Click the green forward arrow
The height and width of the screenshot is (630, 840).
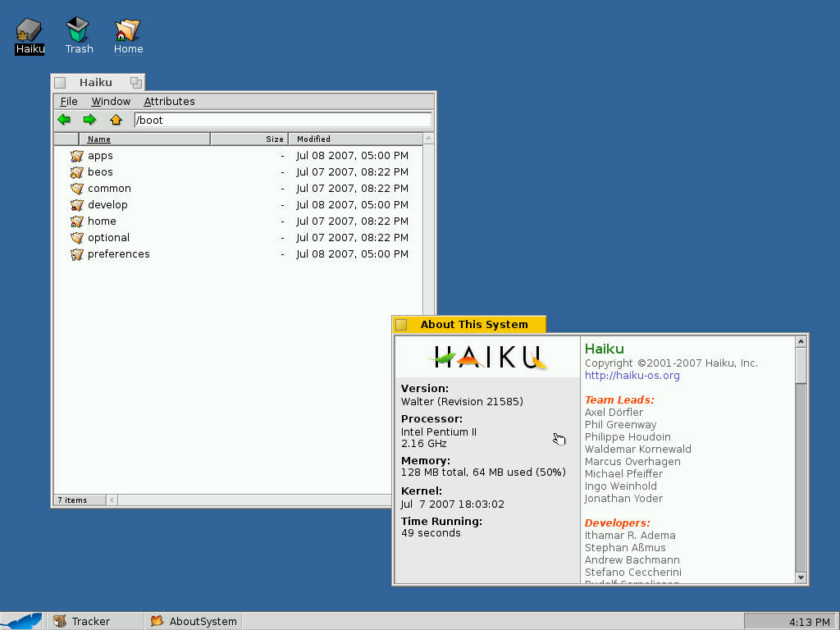point(90,120)
